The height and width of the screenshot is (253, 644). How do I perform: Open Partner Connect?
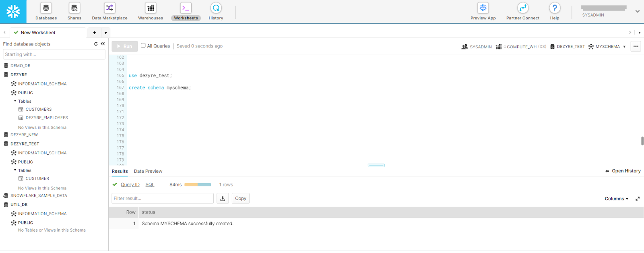[x=522, y=8]
